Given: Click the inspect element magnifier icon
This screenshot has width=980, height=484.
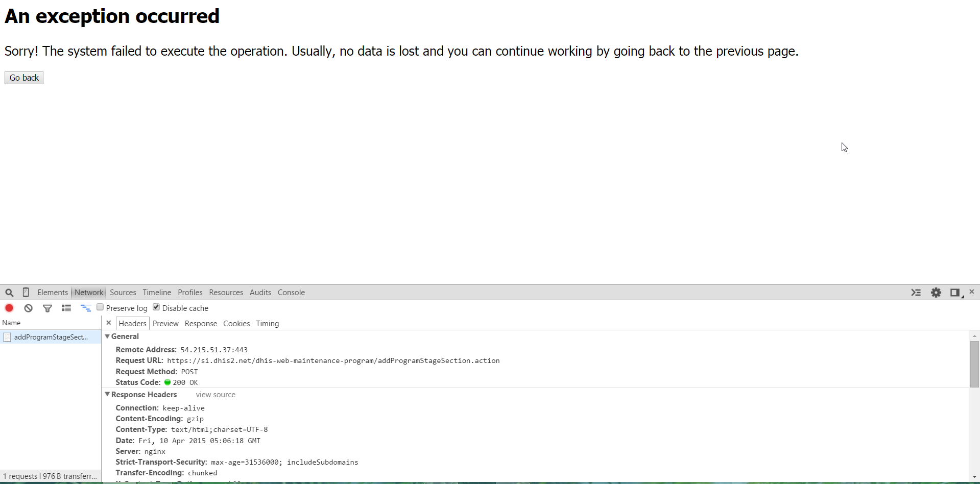Looking at the screenshot, I should [x=9, y=293].
